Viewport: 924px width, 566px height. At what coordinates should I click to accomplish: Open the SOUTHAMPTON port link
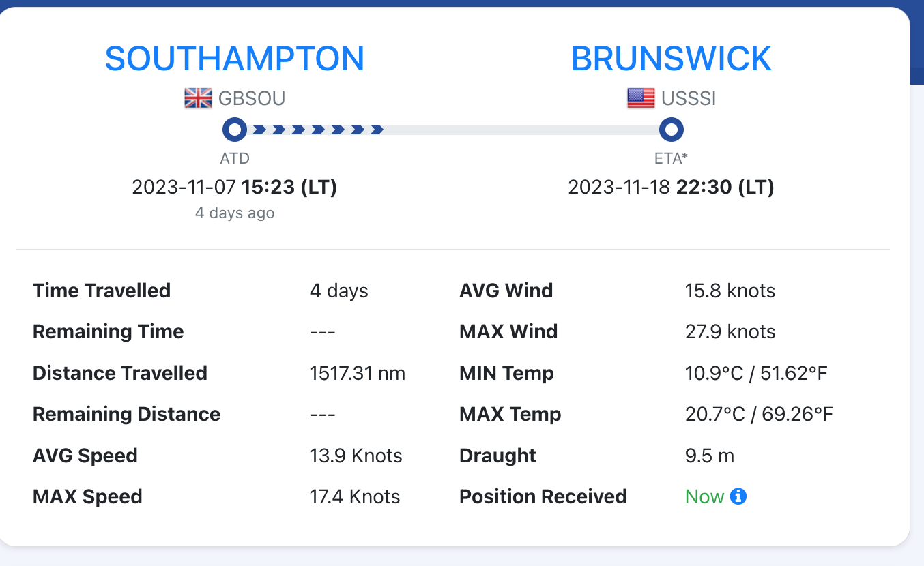point(235,59)
